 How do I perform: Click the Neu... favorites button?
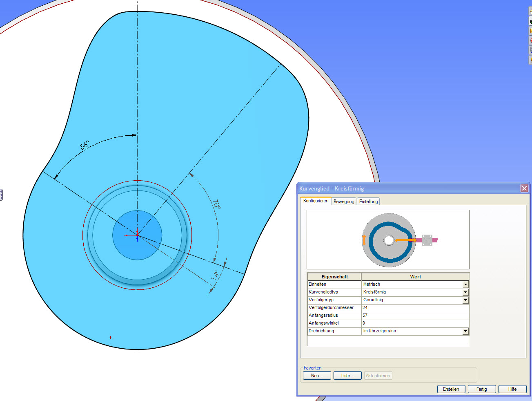pos(317,376)
